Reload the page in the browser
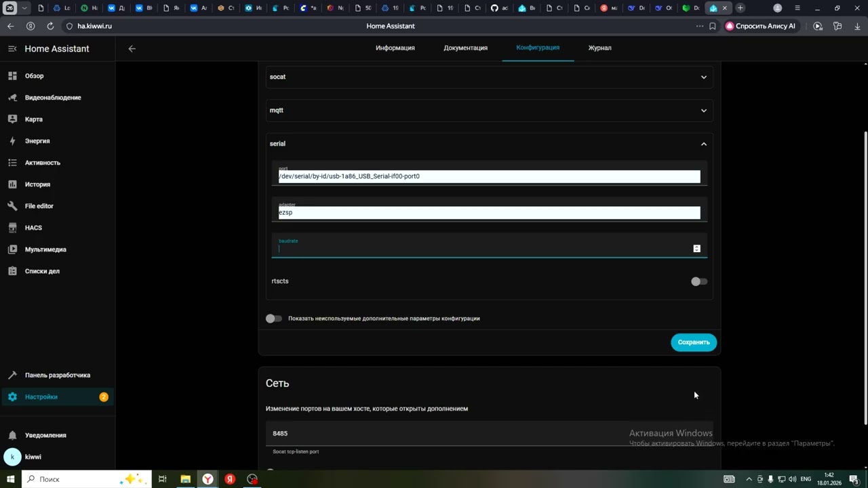Viewport: 868px width, 488px height. coord(50,26)
